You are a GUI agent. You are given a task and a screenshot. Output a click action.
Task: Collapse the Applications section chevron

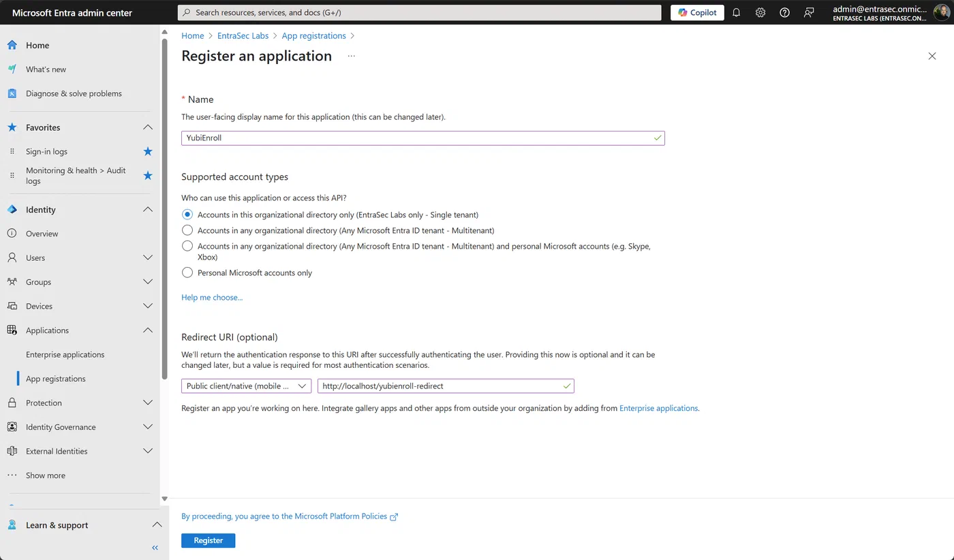148,330
